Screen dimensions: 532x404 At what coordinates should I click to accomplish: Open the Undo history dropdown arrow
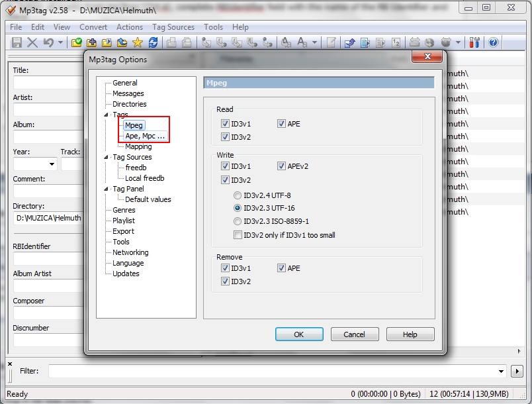click(60, 42)
